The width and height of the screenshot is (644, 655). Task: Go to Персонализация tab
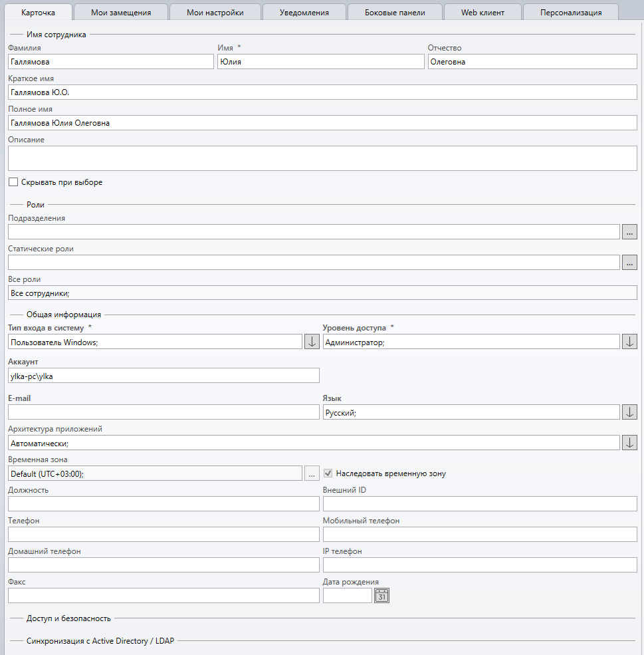(x=571, y=13)
